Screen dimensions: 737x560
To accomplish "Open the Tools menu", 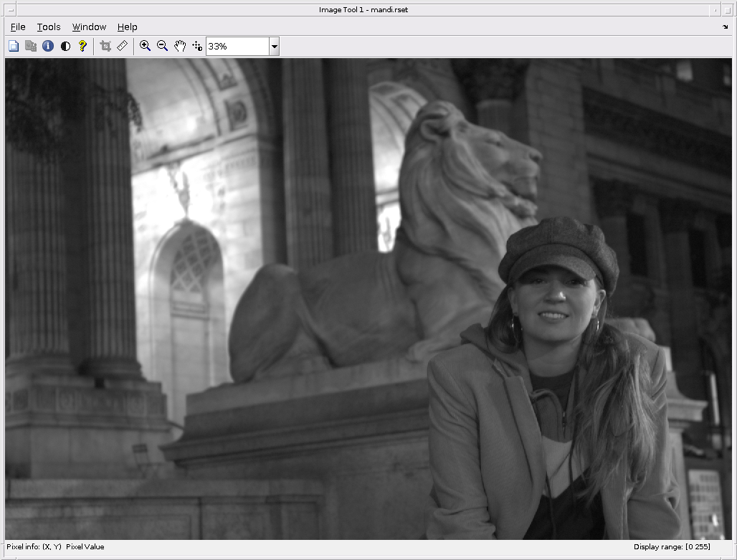I will (49, 27).
